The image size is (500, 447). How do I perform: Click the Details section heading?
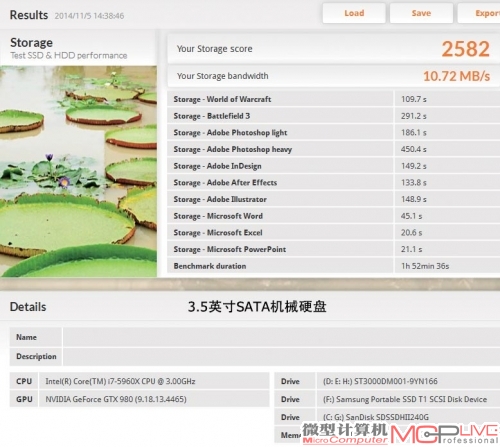pos(28,307)
